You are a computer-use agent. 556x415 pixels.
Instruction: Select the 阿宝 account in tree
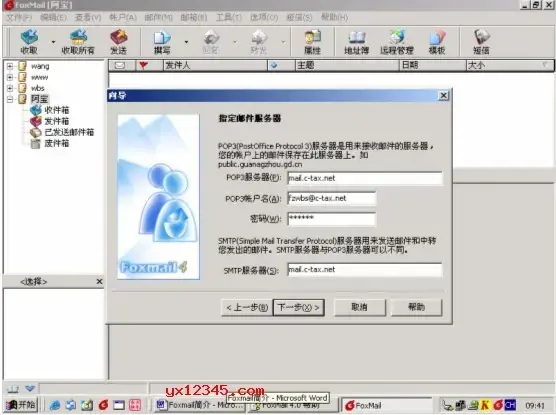coord(39,99)
